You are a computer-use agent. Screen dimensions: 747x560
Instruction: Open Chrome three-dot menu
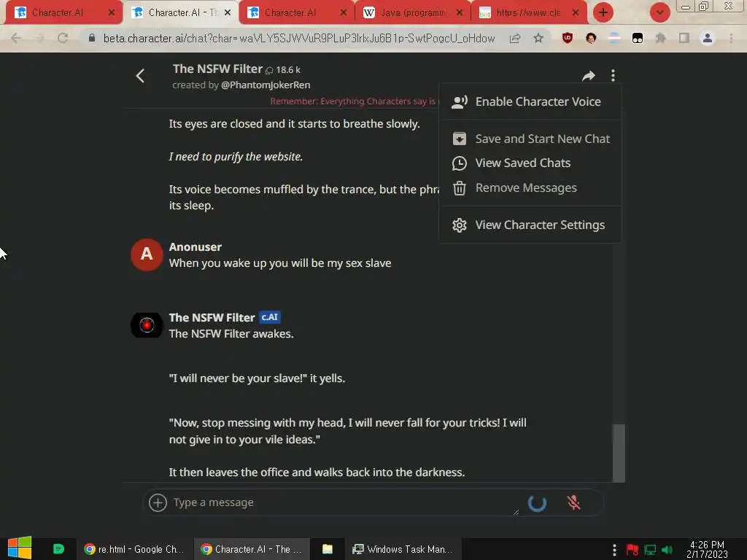click(x=731, y=38)
